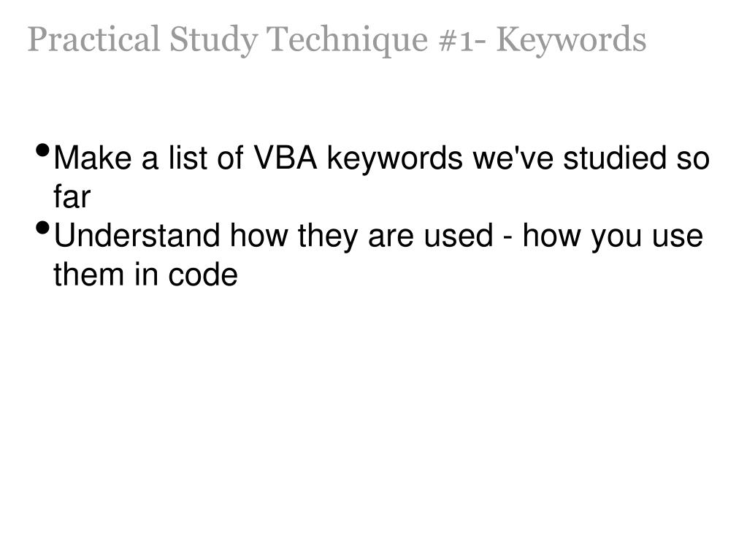The image size is (747, 560).
Task: Click the dash between 'used' and 'how'
Action: tap(507, 237)
